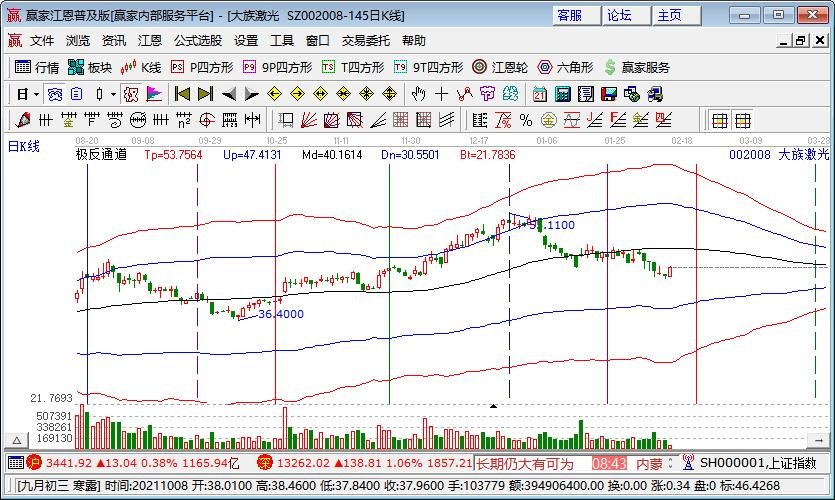Select the red spiral target tool
The height and width of the screenshot is (500, 835).
point(207,120)
